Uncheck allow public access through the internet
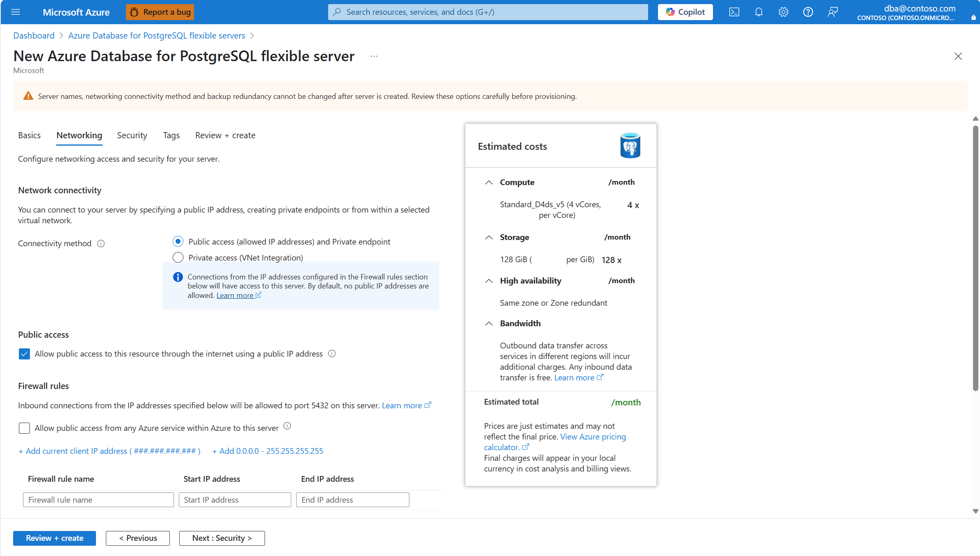The height and width of the screenshot is (556, 980). tap(24, 354)
